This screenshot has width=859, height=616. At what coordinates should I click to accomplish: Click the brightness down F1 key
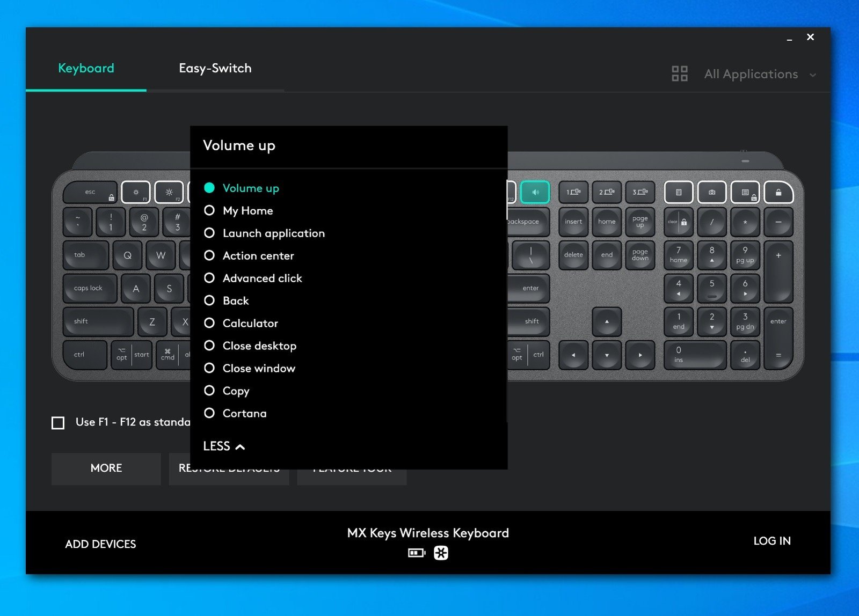coord(136,192)
